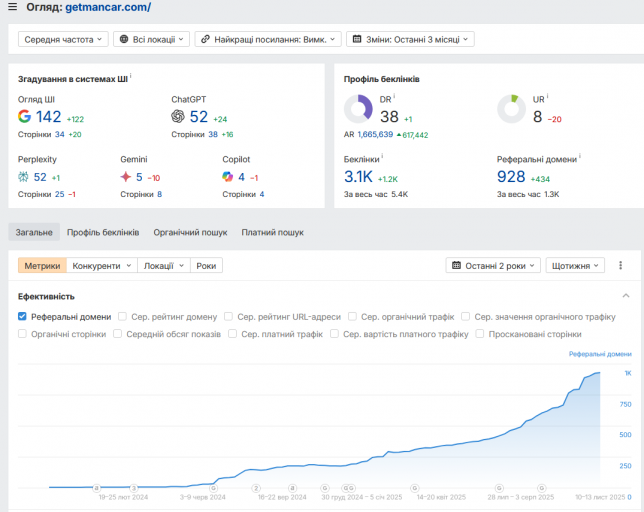Open info tooltip for Згадування в системах ШІ
This screenshot has width=644, height=512.
(x=131, y=76)
